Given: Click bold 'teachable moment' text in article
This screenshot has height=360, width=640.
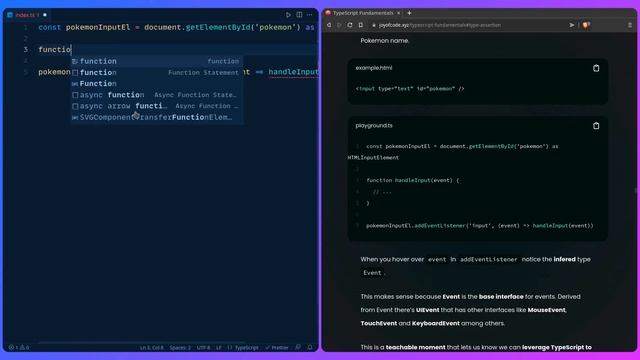Looking at the screenshot, I should pos(416,347).
